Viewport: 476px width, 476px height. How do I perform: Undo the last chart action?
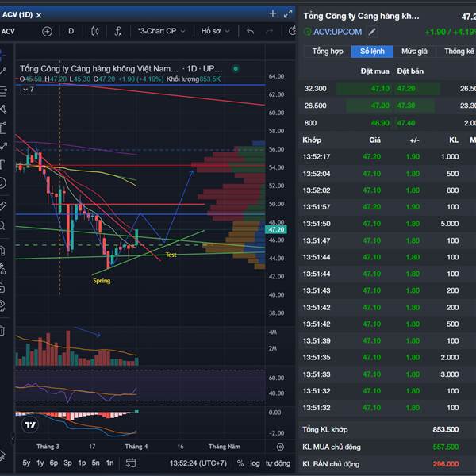click(x=250, y=31)
